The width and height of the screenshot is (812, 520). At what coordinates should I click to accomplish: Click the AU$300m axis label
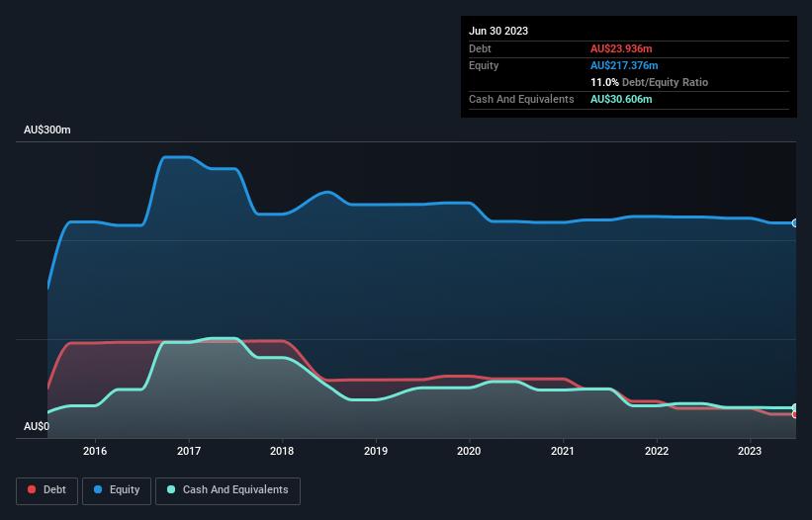coord(47,130)
